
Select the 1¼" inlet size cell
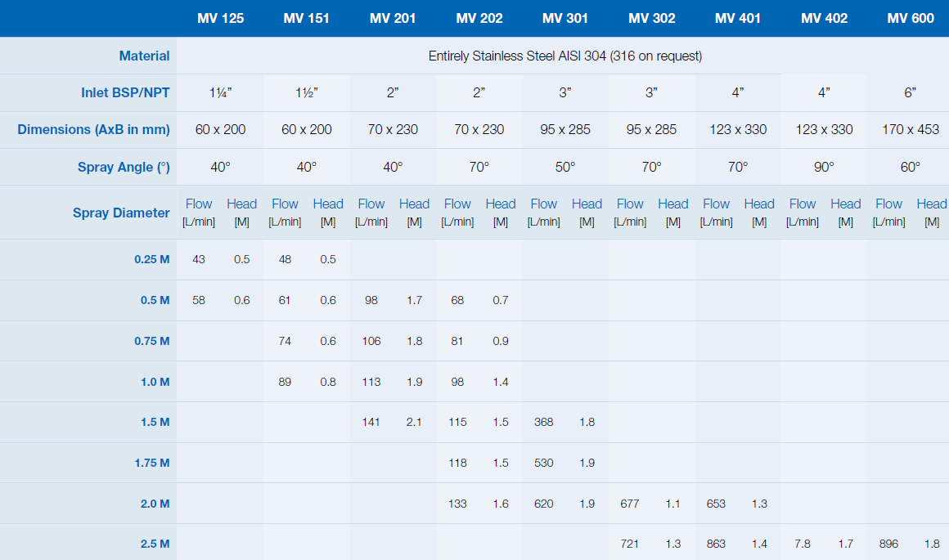[x=220, y=92]
